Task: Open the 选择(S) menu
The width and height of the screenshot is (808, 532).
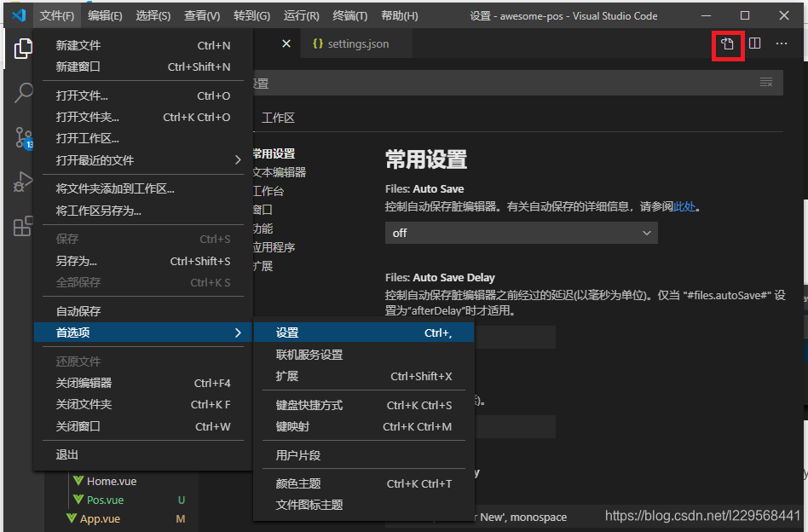Action: pyautogui.click(x=153, y=16)
